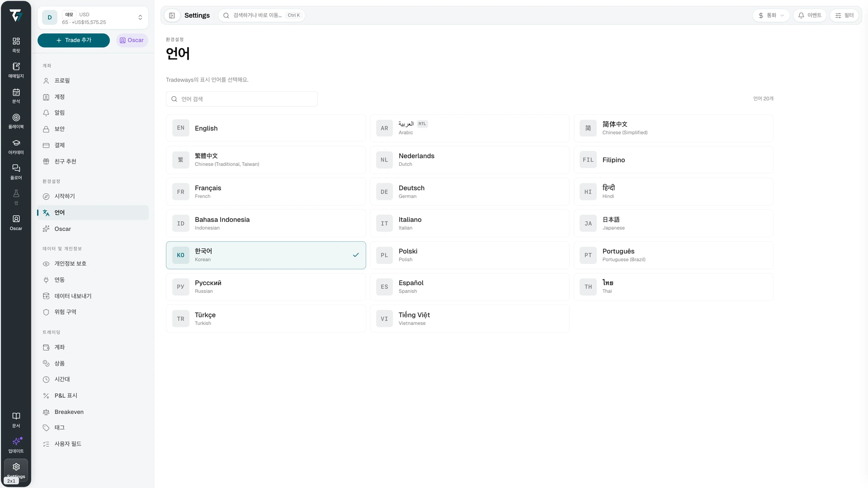
Task: Open the P&L 표시 menu item
Action: tap(93, 395)
